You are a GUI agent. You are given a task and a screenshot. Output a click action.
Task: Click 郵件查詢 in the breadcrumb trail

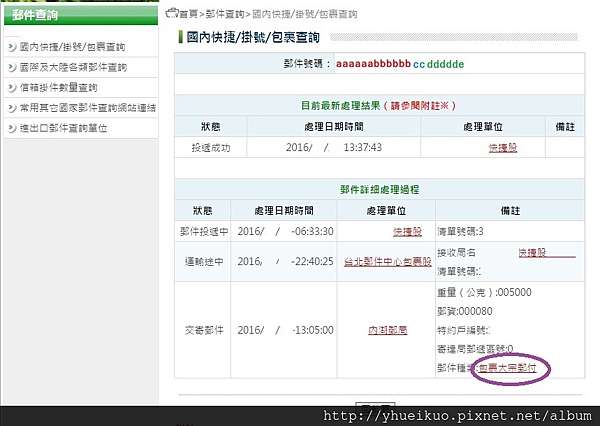pyautogui.click(x=225, y=14)
